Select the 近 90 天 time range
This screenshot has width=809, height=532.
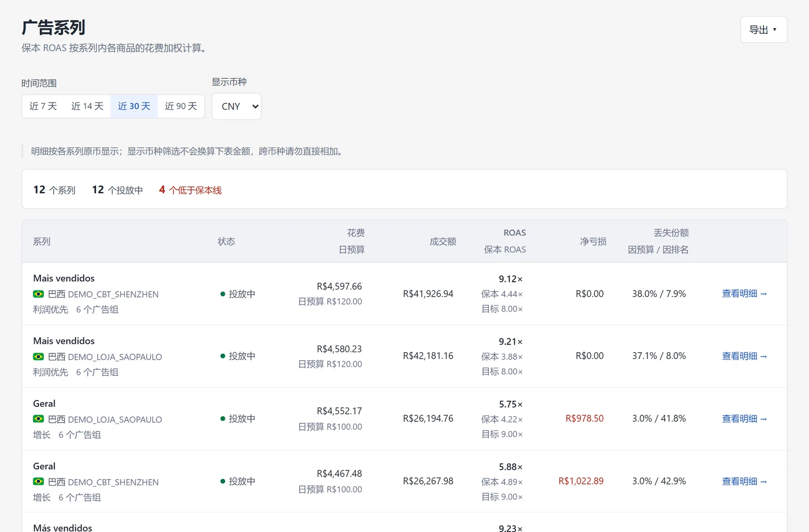[x=181, y=106]
